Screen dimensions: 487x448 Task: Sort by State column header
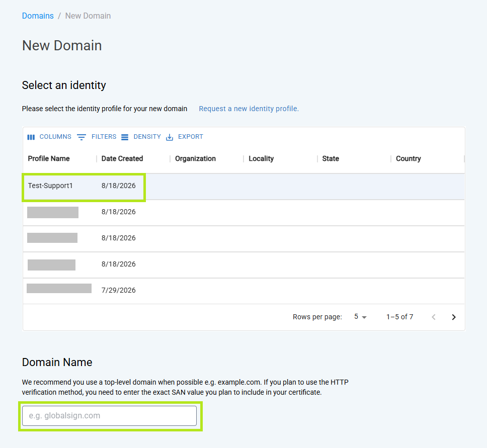click(331, 159)
